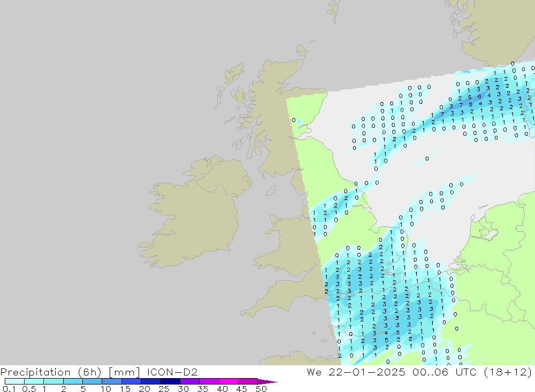
Task: Click the 'Precipitation' title word
Action: 35,372
